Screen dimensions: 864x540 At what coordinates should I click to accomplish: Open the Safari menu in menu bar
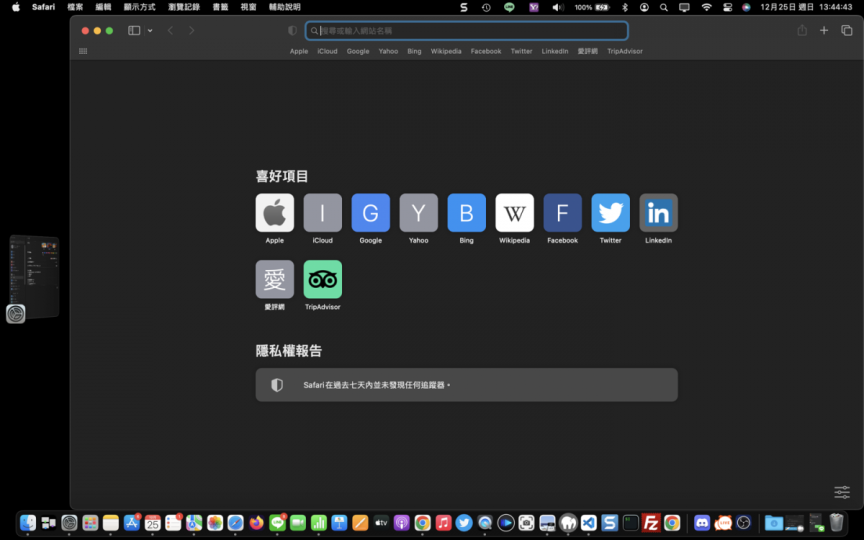click(44, 7)
